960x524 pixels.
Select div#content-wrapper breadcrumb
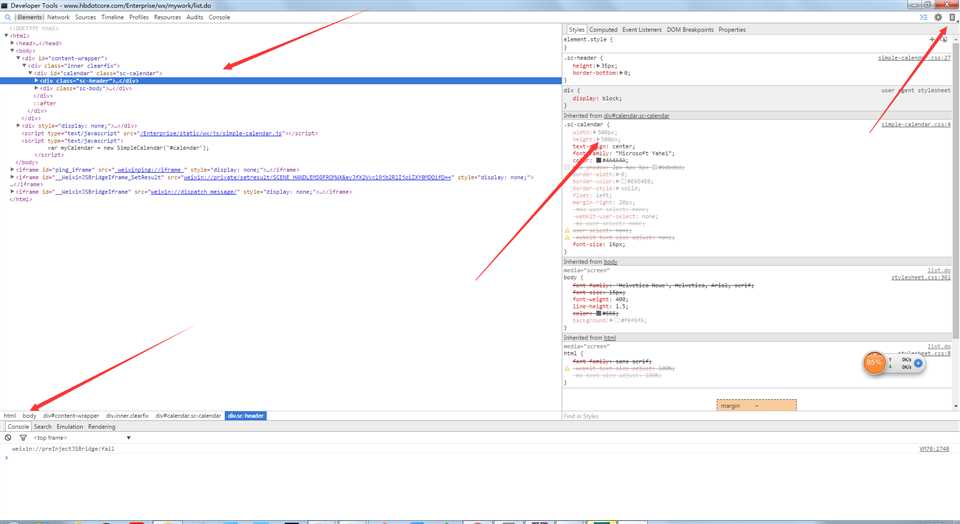(71, 416)
